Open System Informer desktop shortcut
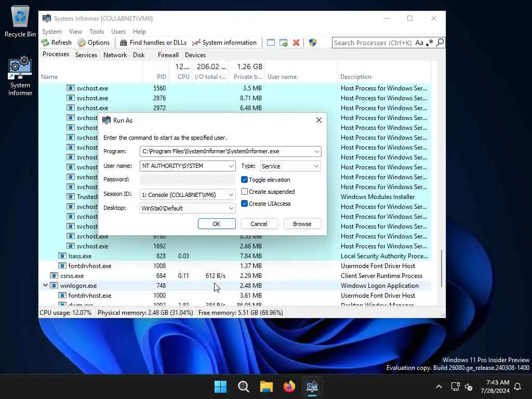This screenshot has height=399, width=532. click(20, 76)
